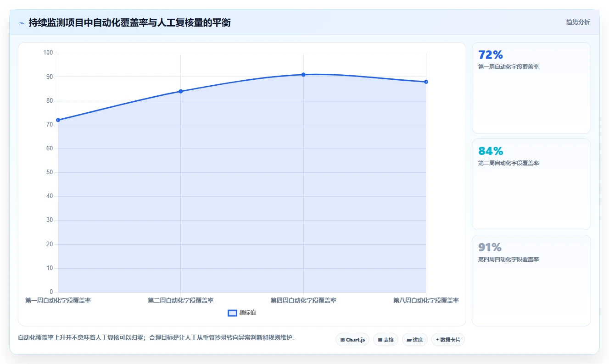
Task: Click the lightning icon beside the title
Action: pos(22,23)
